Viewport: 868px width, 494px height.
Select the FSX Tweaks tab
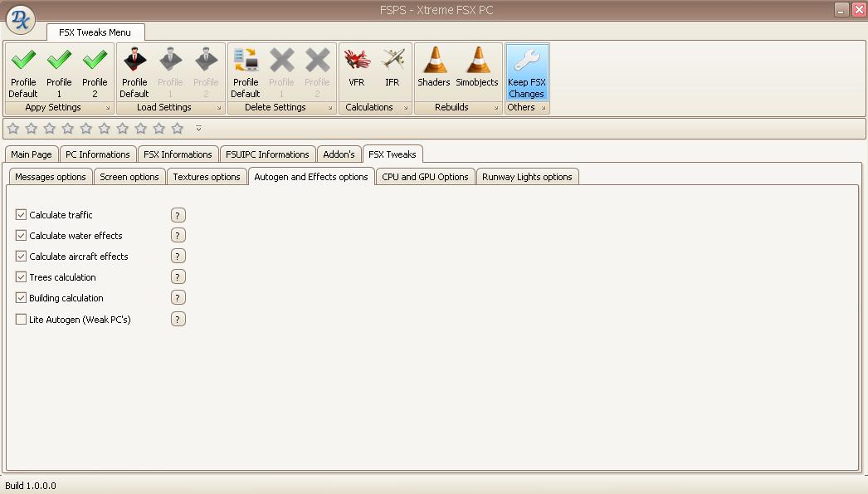(393, 154)
